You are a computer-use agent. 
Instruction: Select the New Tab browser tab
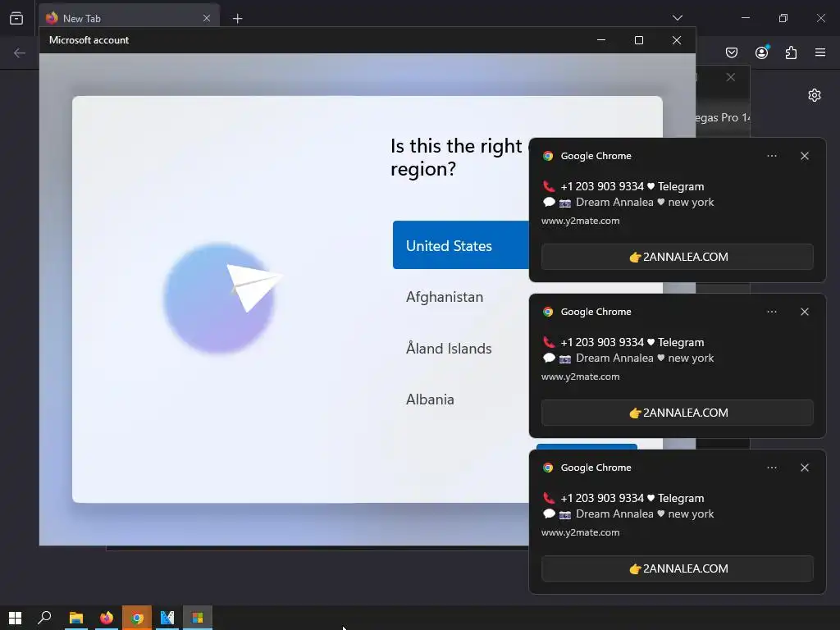coord(129,18)
